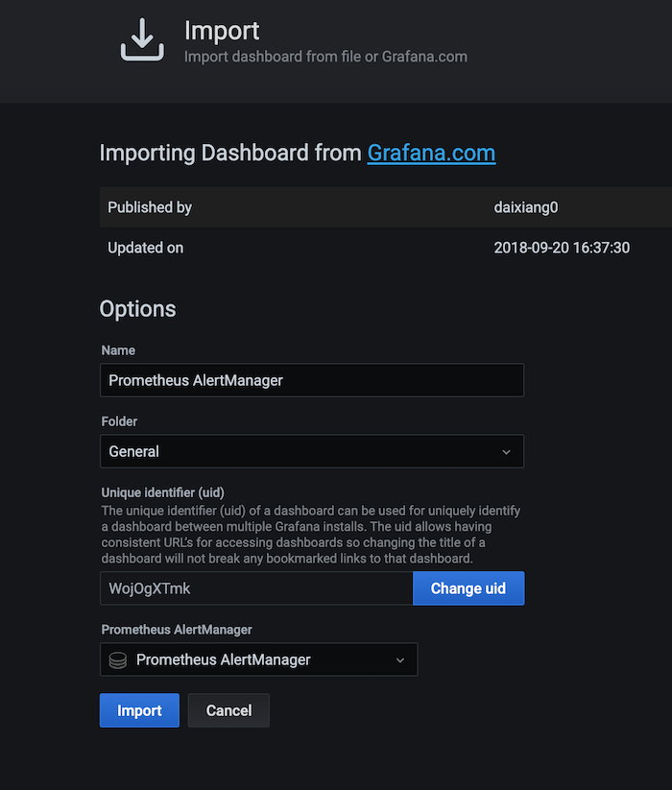Click the uid field containing WojOgXTmk
672x790 pixels.
pyautogui.click(x=255, y=588)
